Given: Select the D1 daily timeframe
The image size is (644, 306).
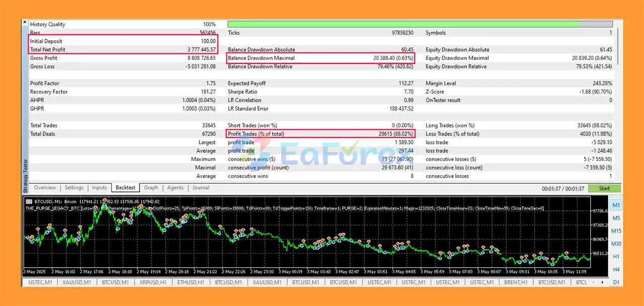Looking at the screenshot, I should 616,282.
